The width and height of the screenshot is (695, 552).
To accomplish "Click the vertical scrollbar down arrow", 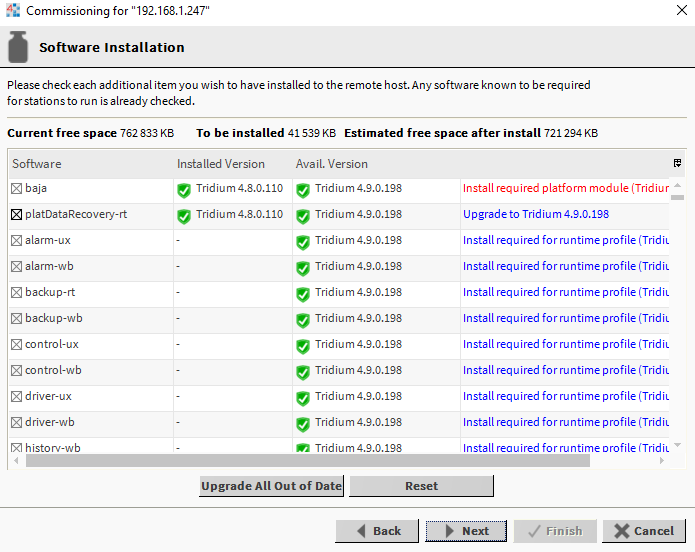I will click(x=677, y=445).
